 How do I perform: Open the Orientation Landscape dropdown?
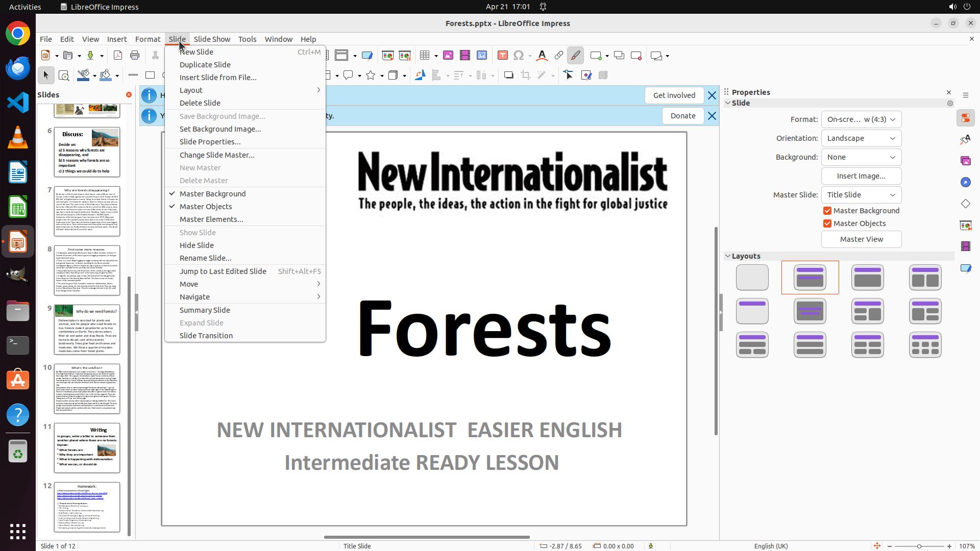point(861,138)
